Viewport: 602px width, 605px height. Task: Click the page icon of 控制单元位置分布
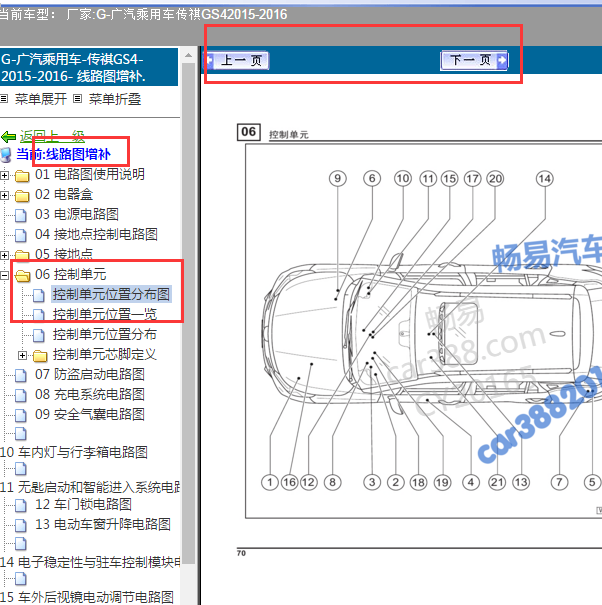click(x=38, y=336)
